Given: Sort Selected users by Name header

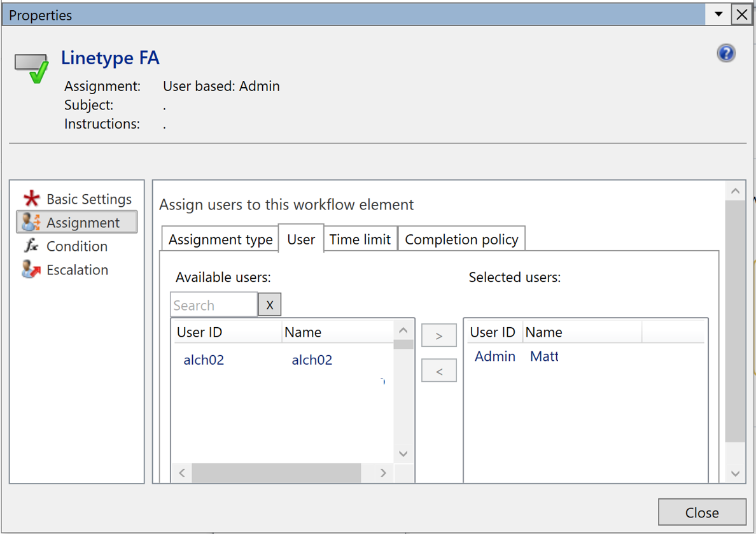Looking at the screenshot, I should [582, 332].
